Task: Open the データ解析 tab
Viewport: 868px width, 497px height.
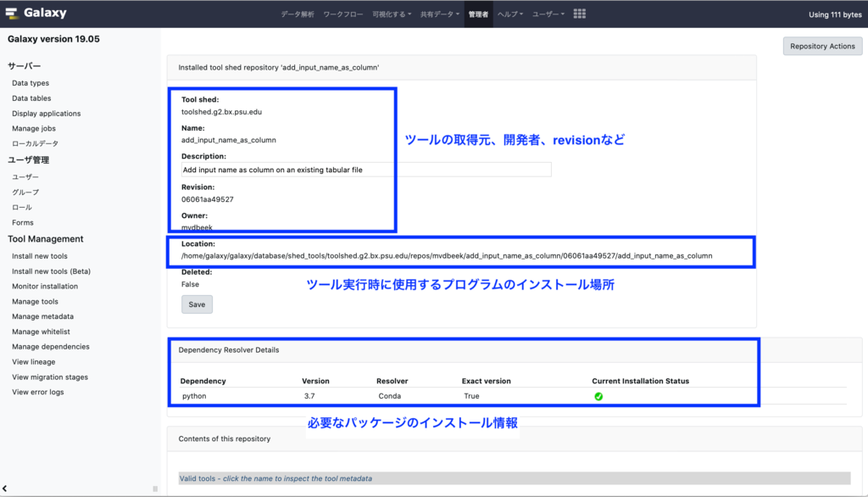Action: 298,14
